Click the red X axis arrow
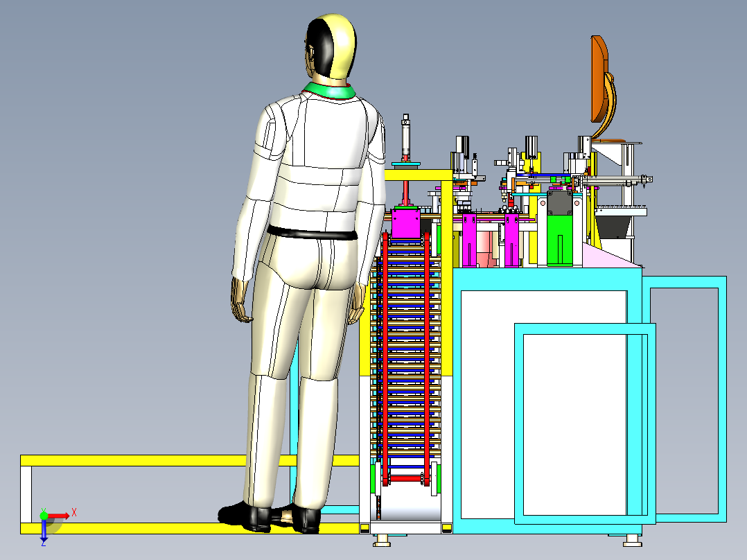 click(x=59, y=515)
